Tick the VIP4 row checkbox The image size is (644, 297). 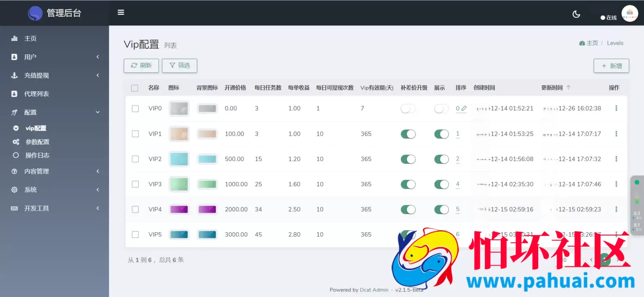pos(135,209)
